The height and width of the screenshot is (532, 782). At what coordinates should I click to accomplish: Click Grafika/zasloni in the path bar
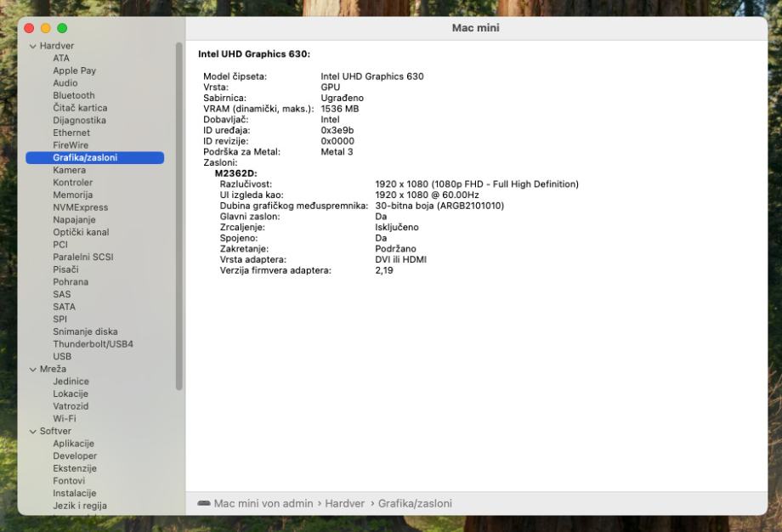[415, 504]
